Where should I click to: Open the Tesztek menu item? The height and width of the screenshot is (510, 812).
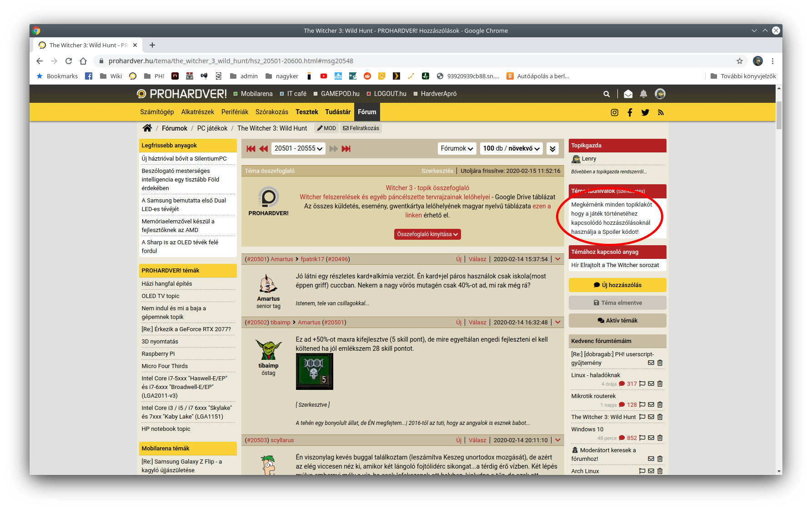point(307,112)
